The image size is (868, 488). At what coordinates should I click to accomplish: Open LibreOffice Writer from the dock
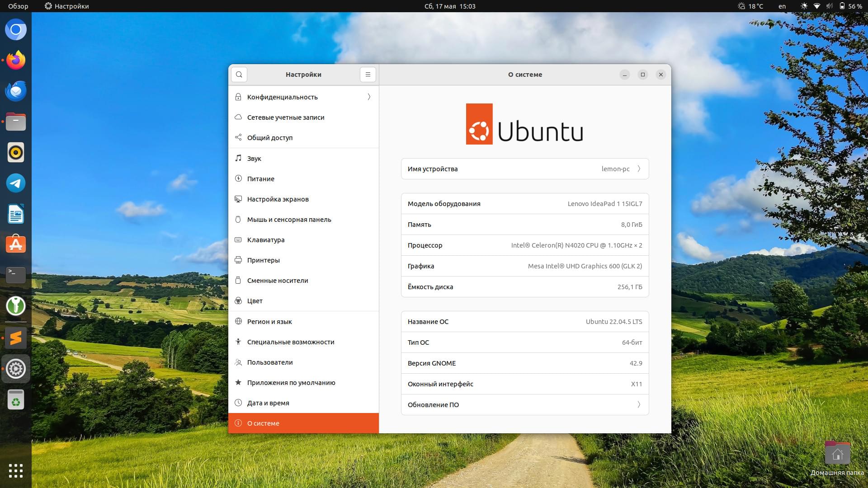(16, 214)
